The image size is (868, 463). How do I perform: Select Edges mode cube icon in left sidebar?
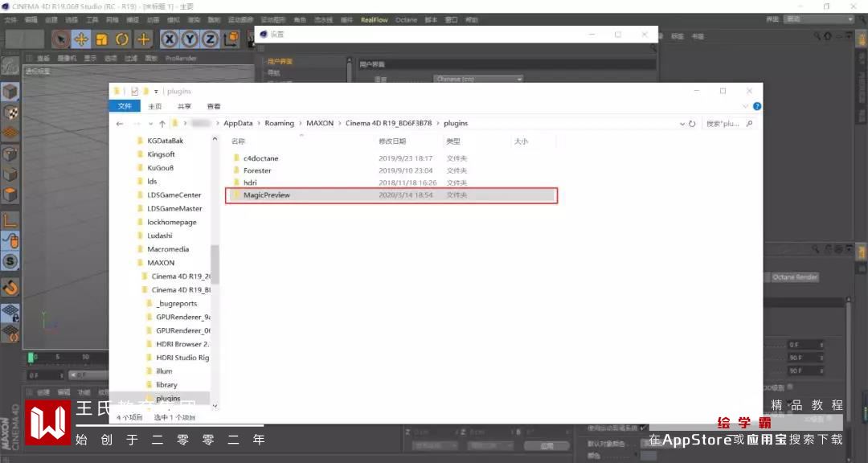click(10, 174)
